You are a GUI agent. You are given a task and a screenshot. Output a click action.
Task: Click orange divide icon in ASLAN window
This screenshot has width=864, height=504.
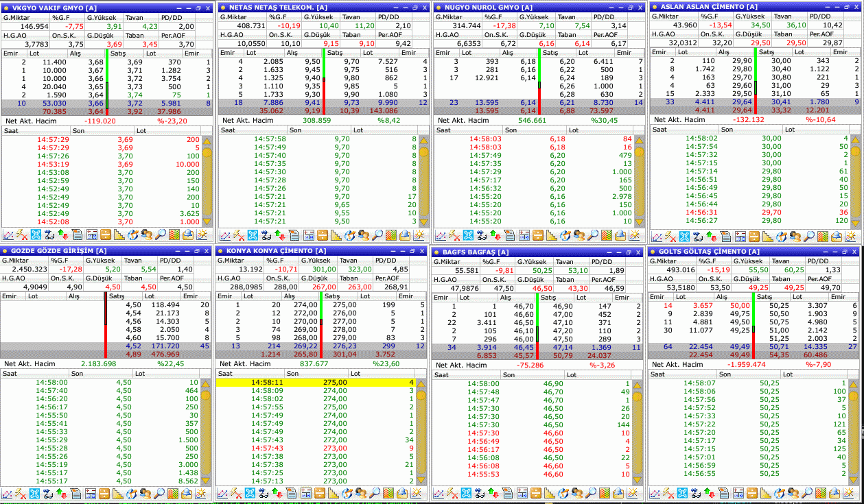coord(754,237)
